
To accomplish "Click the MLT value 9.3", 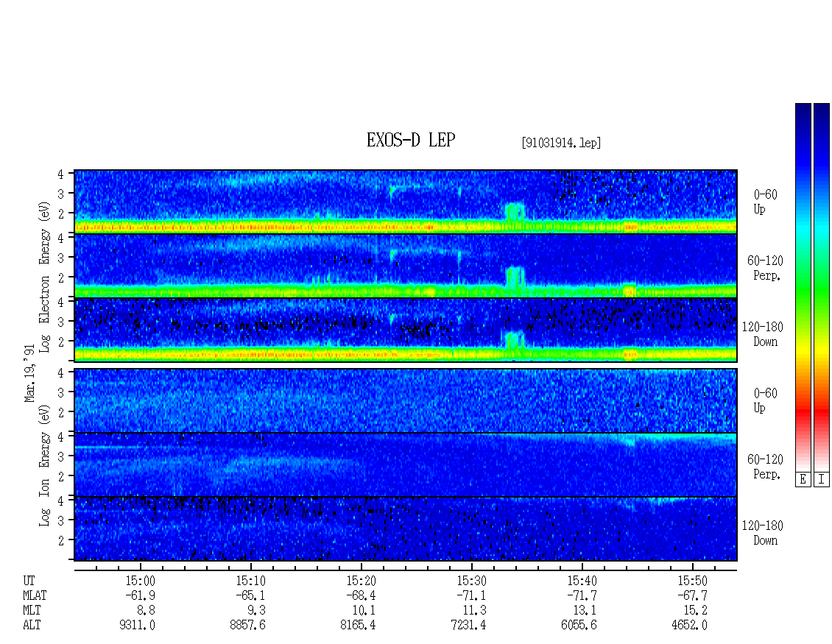I will pos(256,611).
